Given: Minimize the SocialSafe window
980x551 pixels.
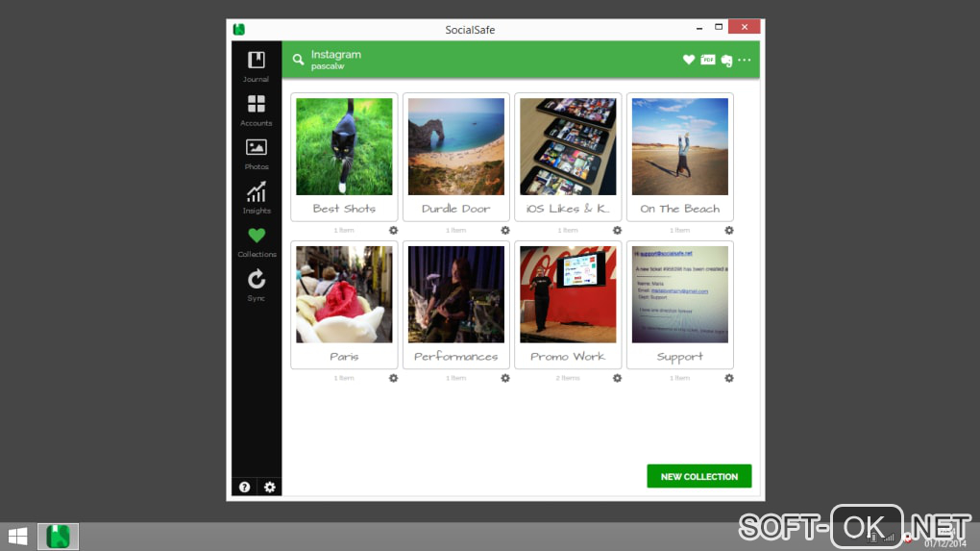Looking at the screenshot, I should click(x=699, y=28).
